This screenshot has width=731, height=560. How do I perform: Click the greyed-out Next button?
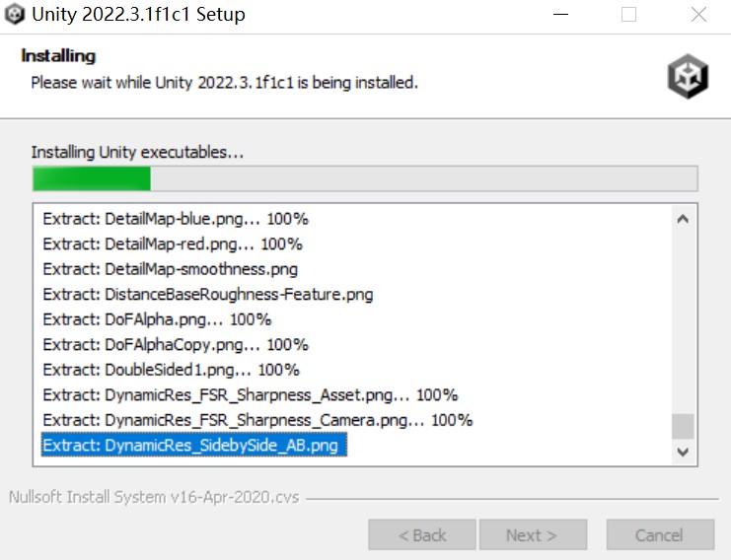point(533,534)
